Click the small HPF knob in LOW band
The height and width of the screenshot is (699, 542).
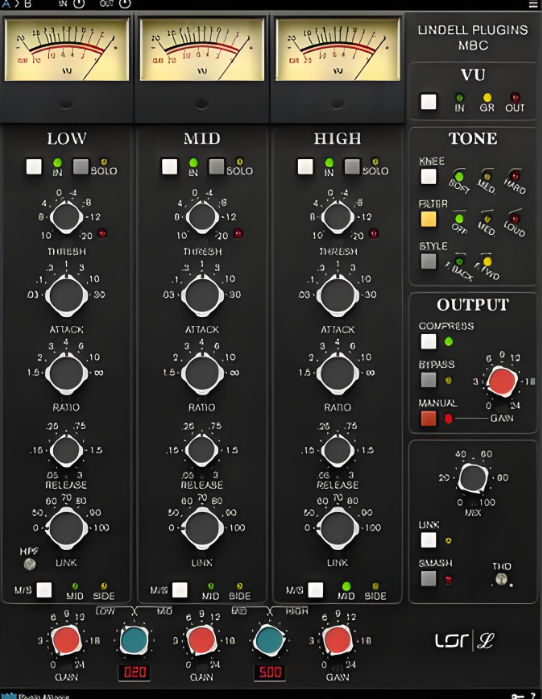(x=29, y=564)
